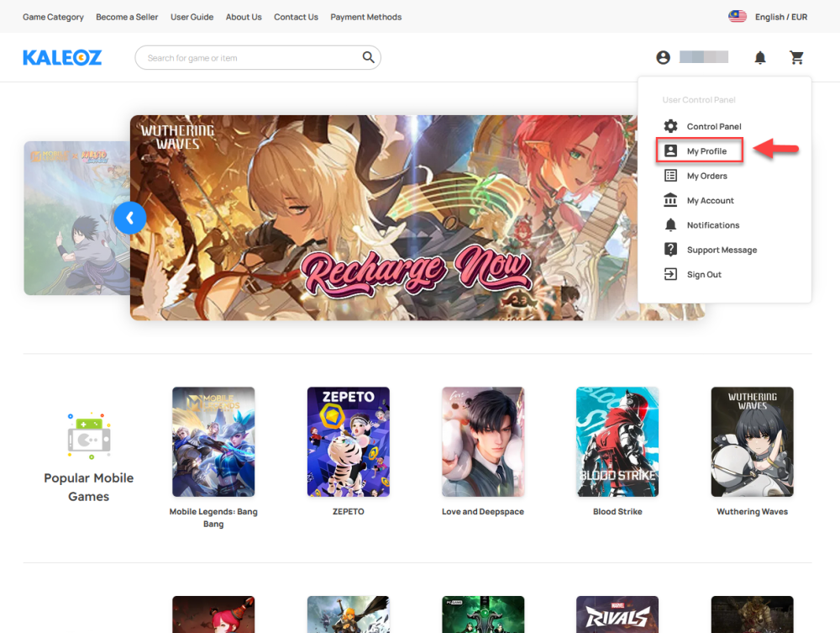Viewport: 840px width, 633px height.
Task: Click the Kaleoz logo
Action: coord(62,57)
